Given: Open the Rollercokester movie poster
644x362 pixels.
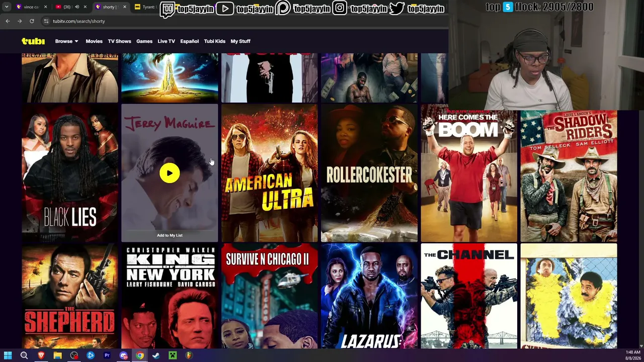Looking at the screenshot, I should tap(369, 173).
